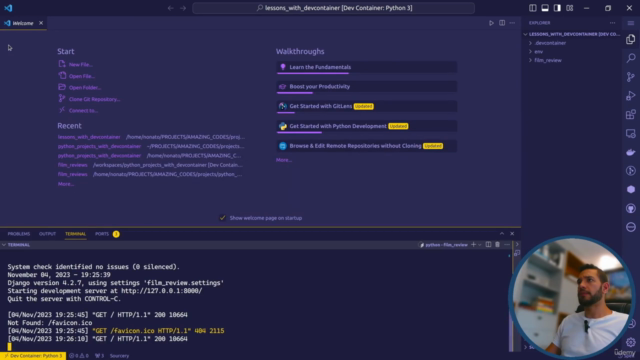640x360 pixels.
Task: Open Get Started with Python Development walkthrough
Action: click(x=367, y=126)
